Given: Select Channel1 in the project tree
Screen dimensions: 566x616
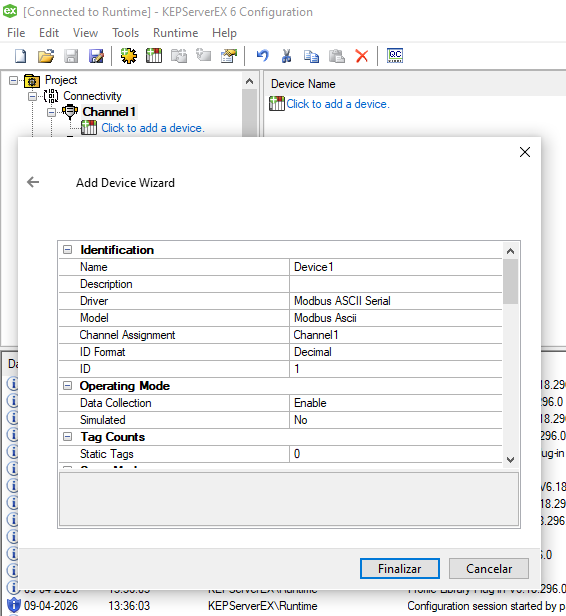Looking at the screenshot, I should (x=109, y=112).
